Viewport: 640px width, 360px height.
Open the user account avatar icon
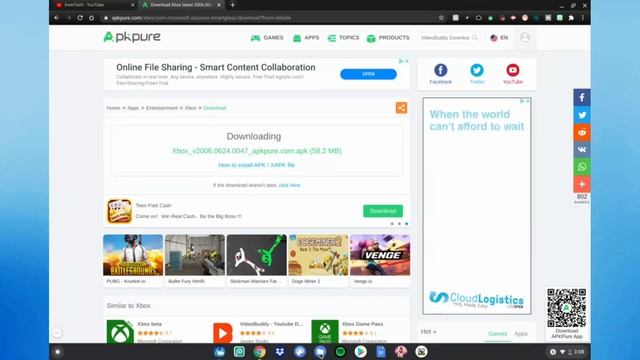pos(525,38)
